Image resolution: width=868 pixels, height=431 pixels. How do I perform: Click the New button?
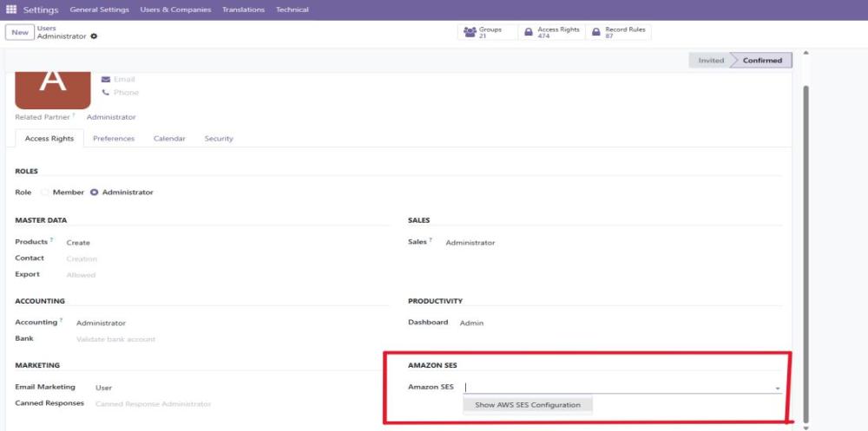19,32
